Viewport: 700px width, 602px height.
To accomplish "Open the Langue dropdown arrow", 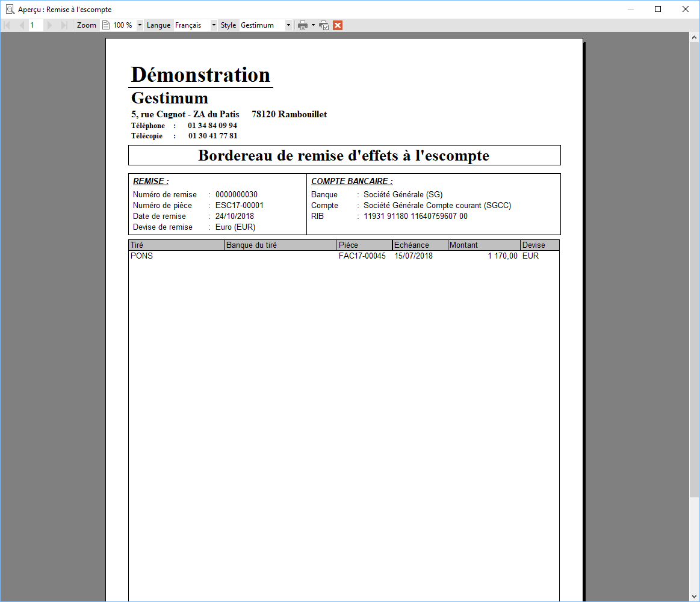I will (214, 25).
